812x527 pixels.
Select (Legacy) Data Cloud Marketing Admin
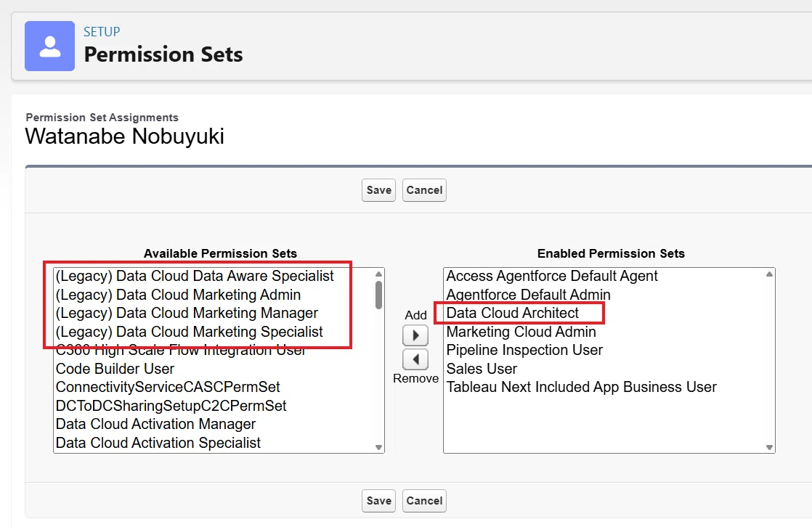click(178, 295)
